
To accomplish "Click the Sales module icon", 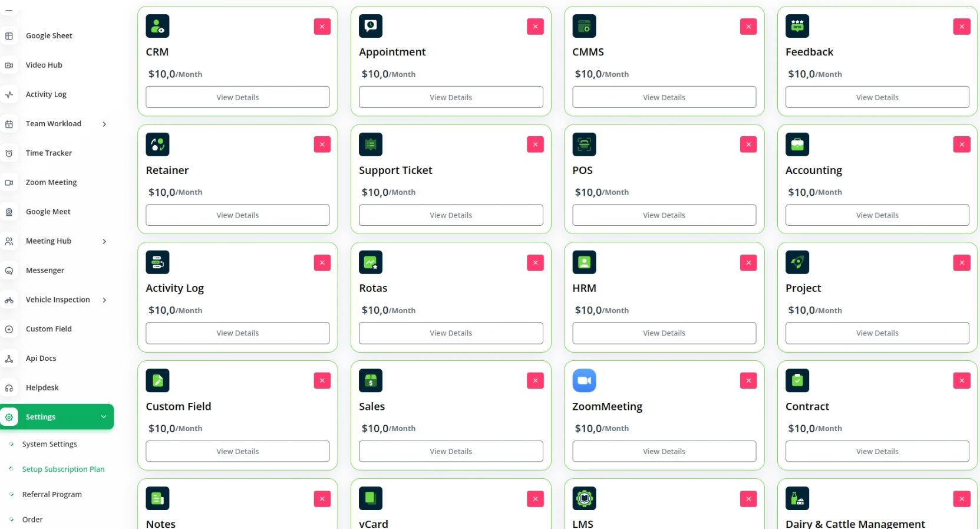I will coord(371,380).
